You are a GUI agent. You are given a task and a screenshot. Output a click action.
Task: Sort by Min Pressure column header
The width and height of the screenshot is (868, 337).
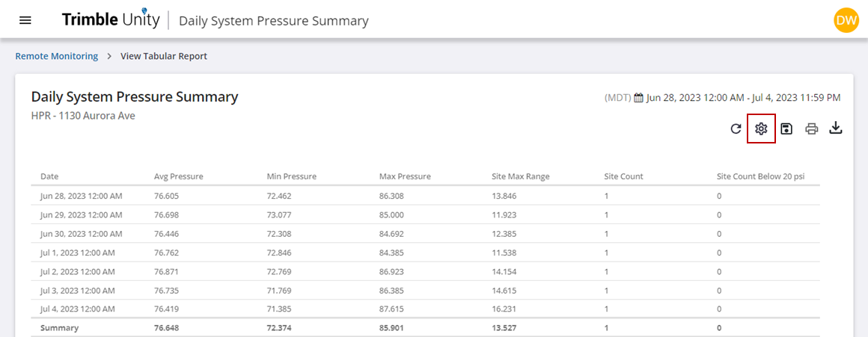tap(292, 176)
